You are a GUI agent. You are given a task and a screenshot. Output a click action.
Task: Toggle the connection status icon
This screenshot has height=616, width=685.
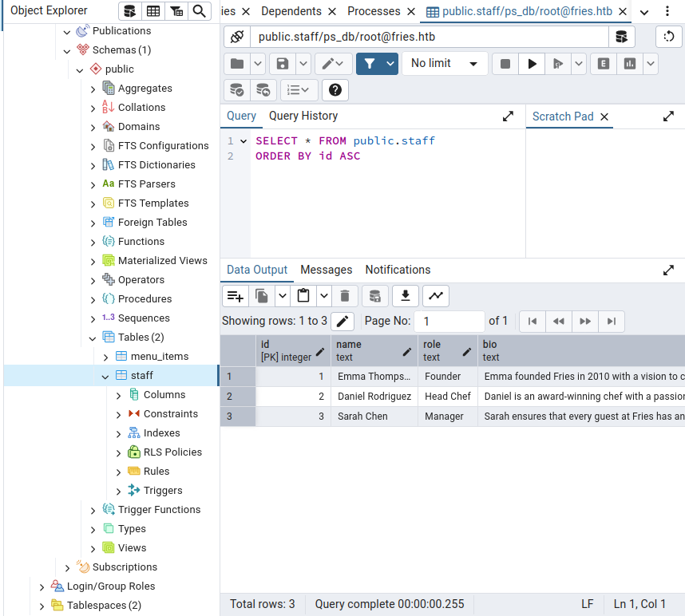click(237, 37)
